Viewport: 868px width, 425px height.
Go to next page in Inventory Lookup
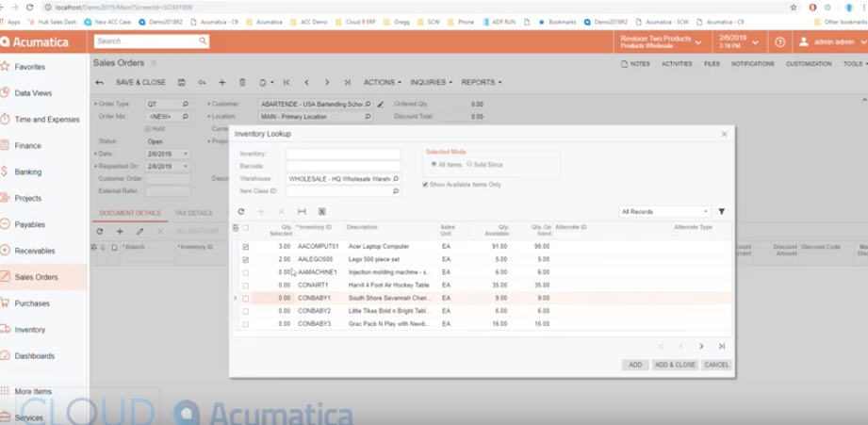[x=701, y=347]
